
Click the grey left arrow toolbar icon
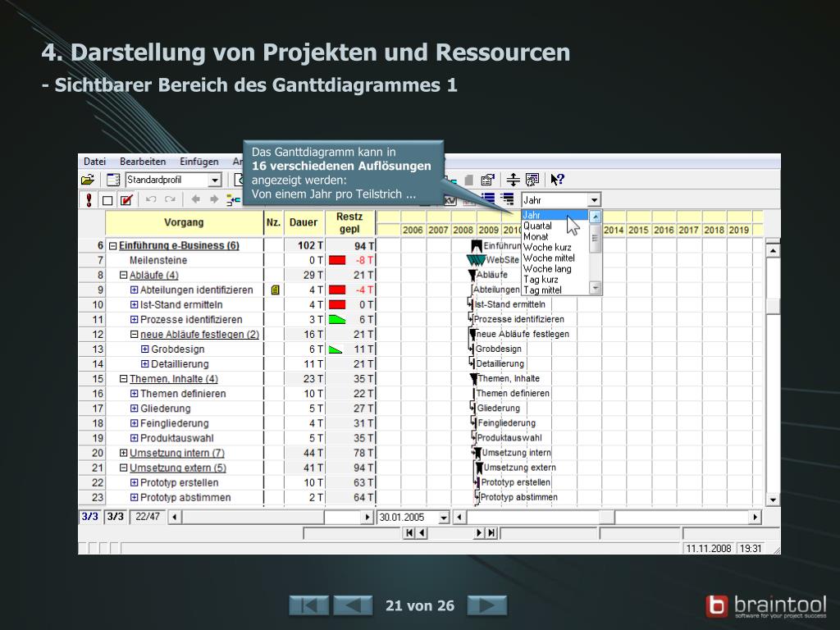195,199
